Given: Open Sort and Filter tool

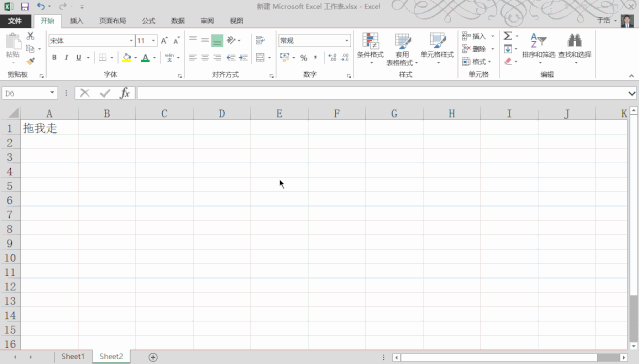Looking at the screenshot, I should click(x=538, y=48).
